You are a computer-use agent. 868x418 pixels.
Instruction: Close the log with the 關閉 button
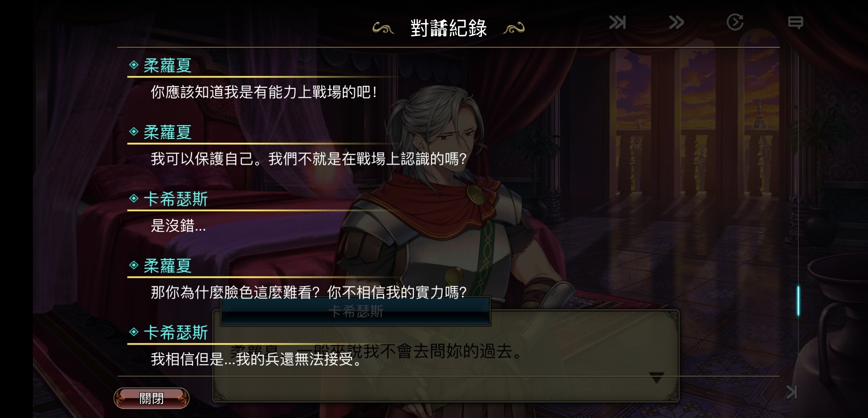[152, 398]
